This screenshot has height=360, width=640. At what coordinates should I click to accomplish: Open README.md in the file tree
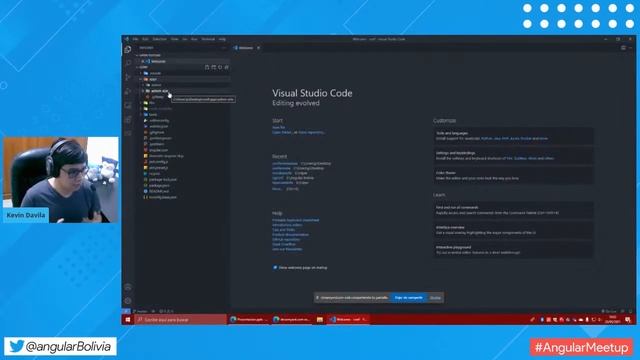[159, 191]
